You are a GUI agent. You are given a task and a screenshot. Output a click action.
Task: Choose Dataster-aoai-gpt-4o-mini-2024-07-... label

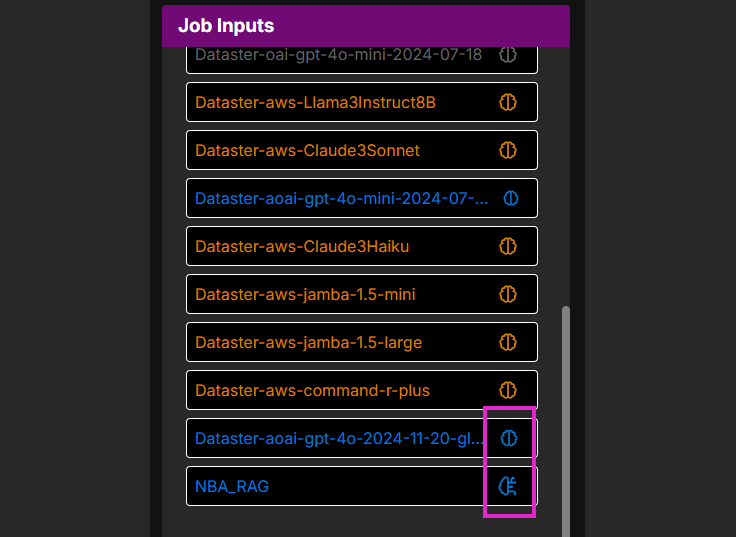[342, 199]
